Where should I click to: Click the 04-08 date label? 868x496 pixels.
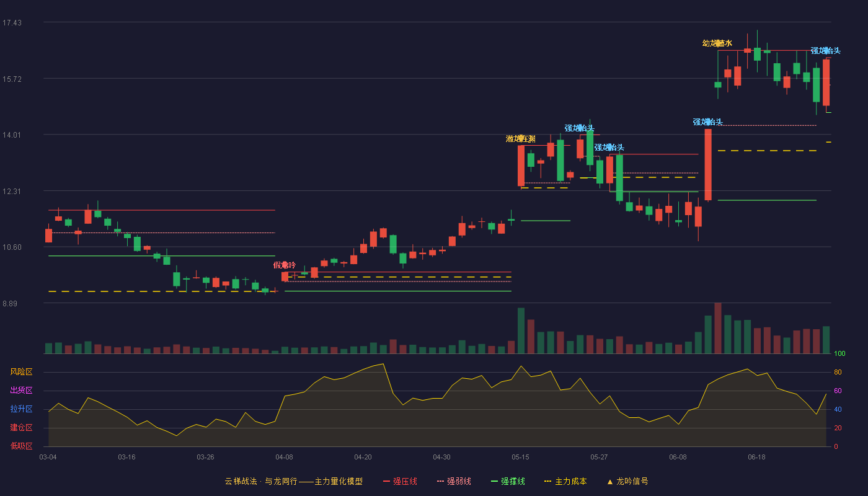click(x=284, y=457)
